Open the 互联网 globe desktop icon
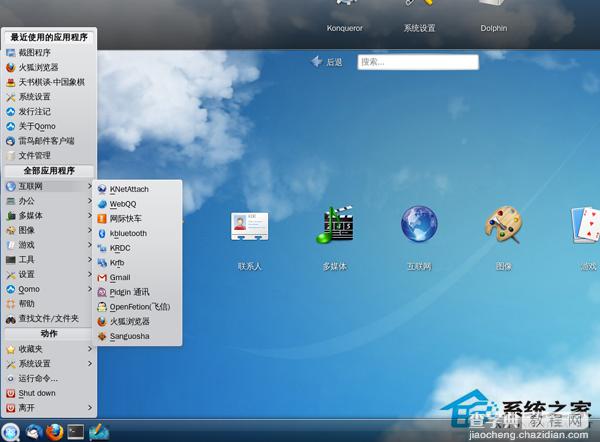The width and height of the screenshot is (600, 442). [419, 224]
